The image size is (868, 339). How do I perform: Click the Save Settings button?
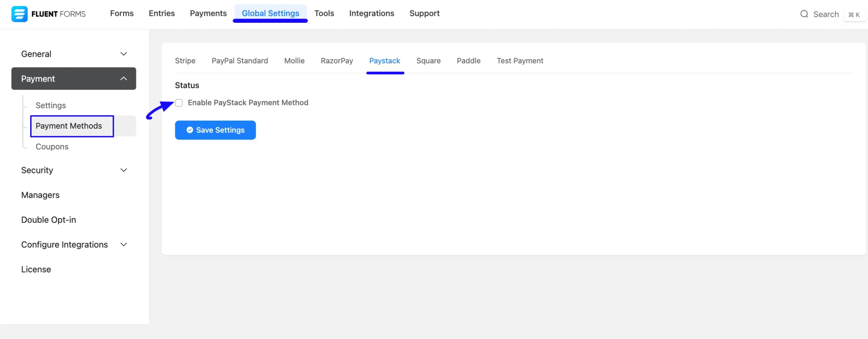pyautogui.click(x=215, y=130)
